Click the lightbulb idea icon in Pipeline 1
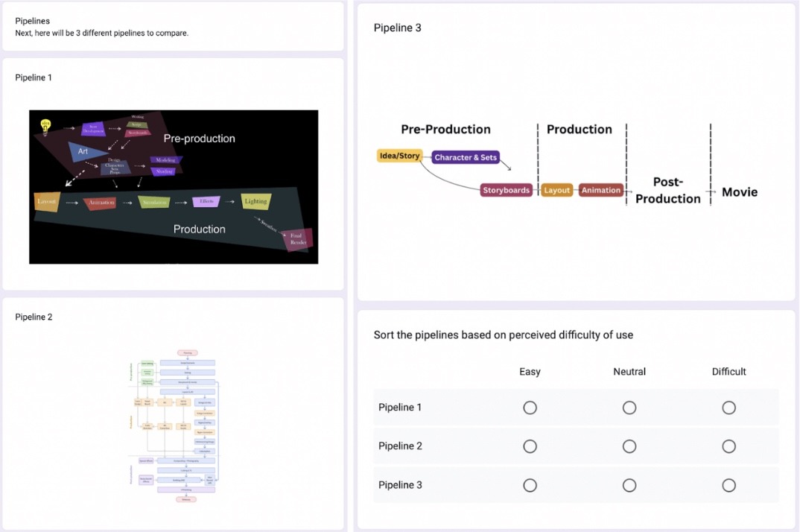The width and height of the screenshot is (800, 532). pyautogui.click(x=45, y=126)
